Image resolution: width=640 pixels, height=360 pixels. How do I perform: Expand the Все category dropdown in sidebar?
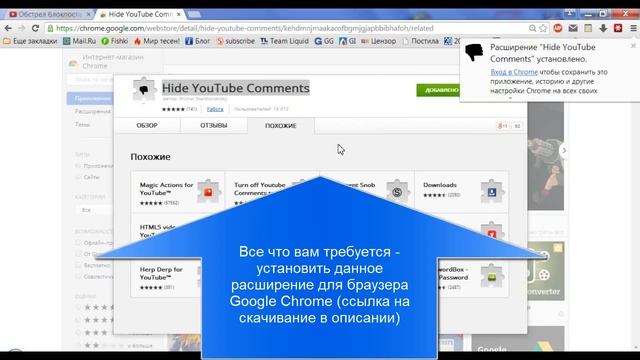(x=95, y=210)
